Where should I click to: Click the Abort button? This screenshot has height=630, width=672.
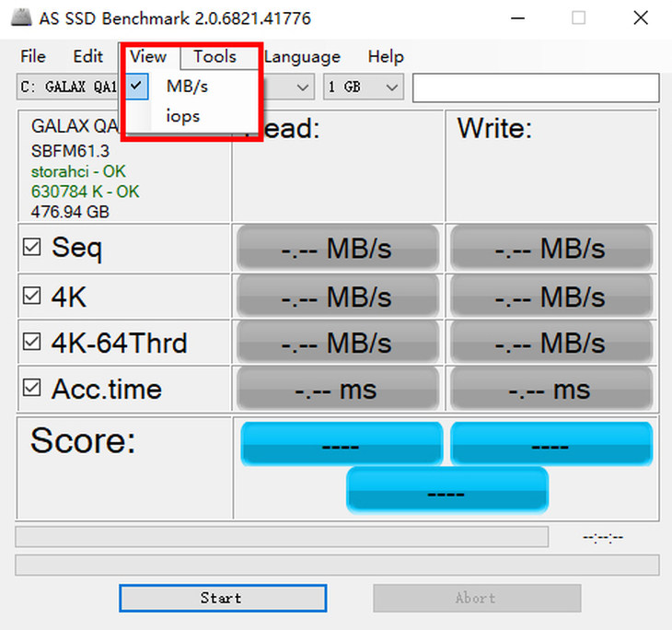(477, 598)
